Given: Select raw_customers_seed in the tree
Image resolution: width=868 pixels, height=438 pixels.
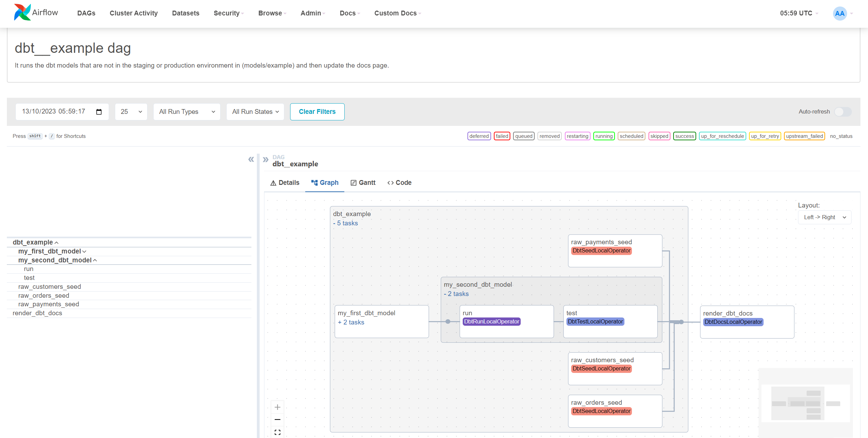Looking at the screenshot, I should (x=129, y=287).
